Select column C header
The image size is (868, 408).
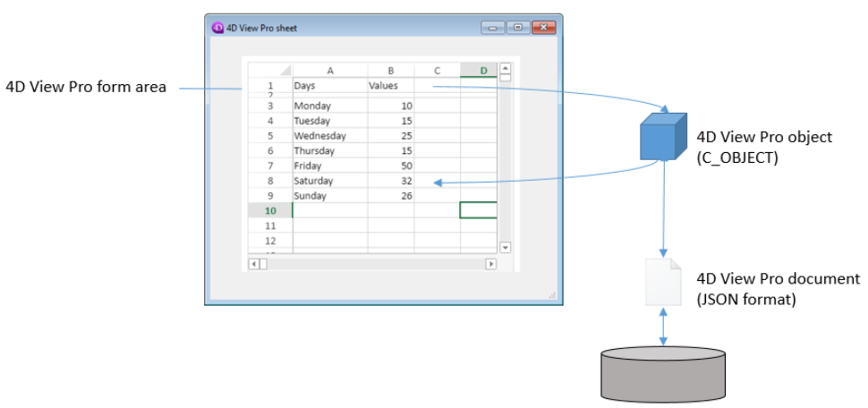[438, 71]
